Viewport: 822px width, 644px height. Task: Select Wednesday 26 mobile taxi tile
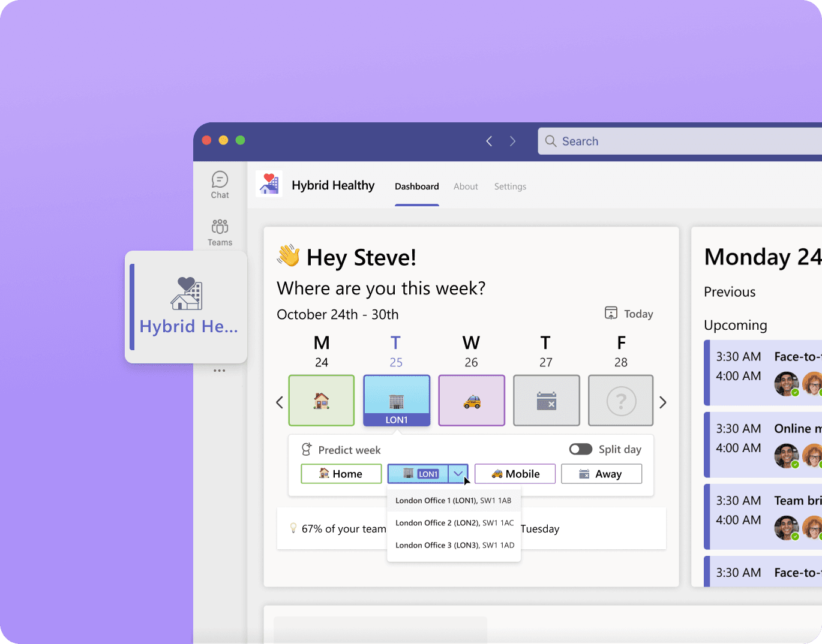point(472,401)
